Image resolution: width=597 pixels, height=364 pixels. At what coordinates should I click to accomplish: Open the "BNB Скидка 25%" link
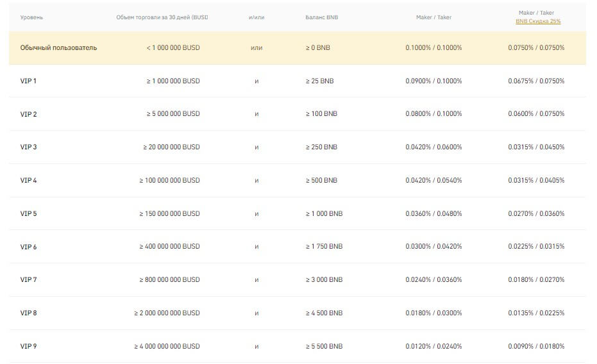point(537,21)
